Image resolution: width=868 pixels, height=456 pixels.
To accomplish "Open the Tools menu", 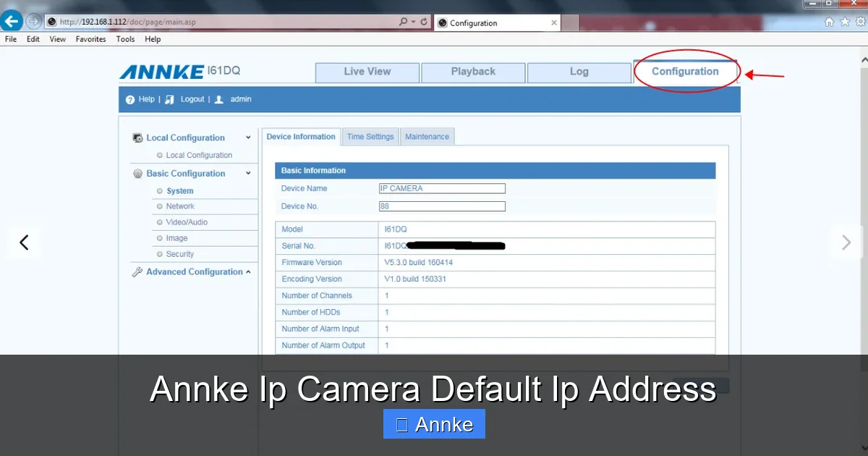I will click(x=126, y=39).
